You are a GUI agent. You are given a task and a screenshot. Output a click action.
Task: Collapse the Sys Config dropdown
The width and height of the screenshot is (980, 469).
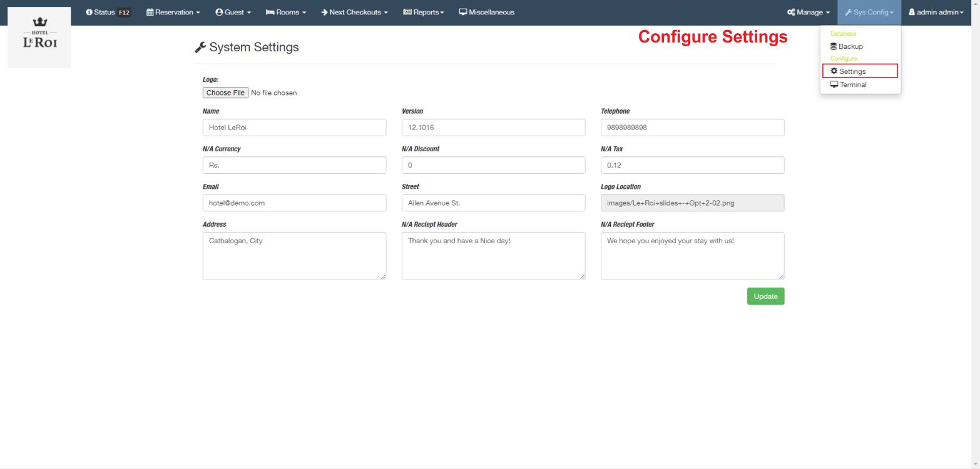869,13
